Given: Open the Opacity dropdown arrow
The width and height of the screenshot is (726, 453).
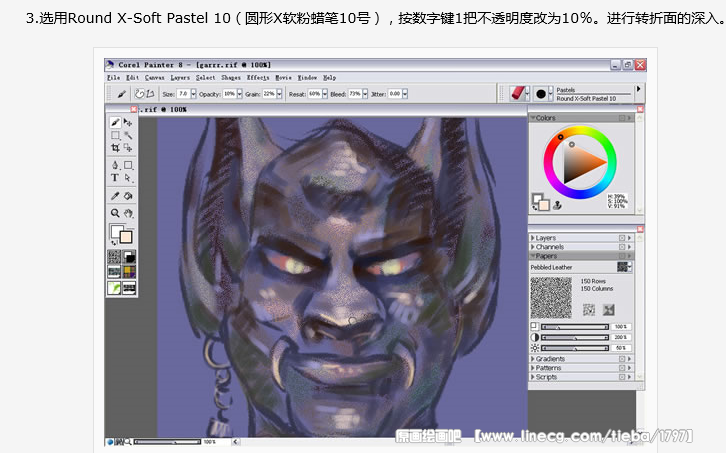Looking at the screenshot, I should [x=239, y=94].
